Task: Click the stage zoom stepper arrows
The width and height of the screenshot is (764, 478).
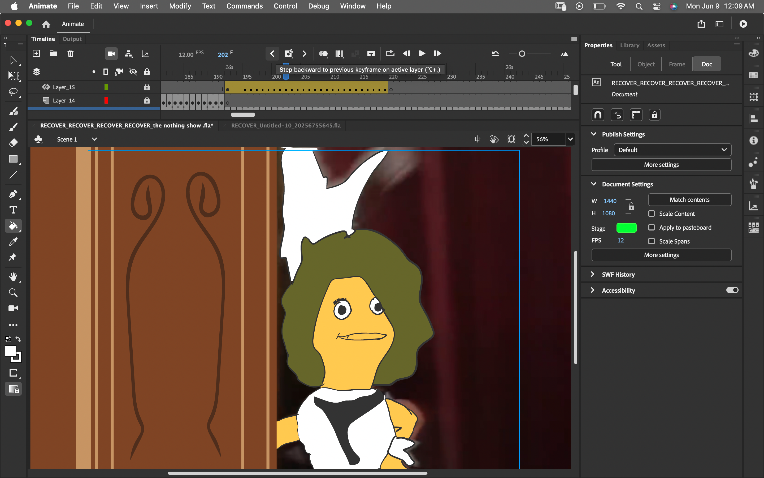Action: tap(526, 139)
